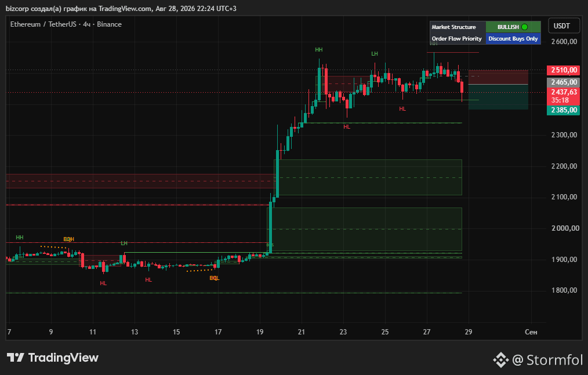
Task: Click date 21 on the time axis
Action: (302, 332)
